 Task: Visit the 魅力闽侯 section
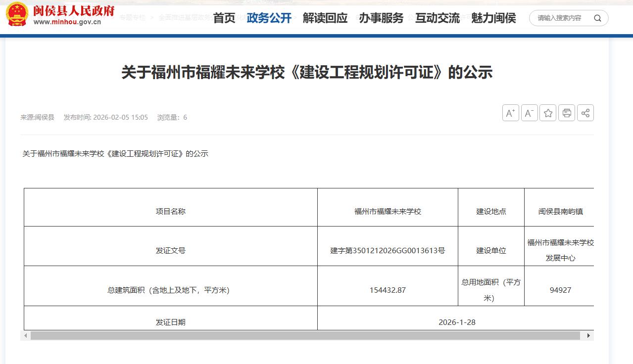tap(493, 18)
